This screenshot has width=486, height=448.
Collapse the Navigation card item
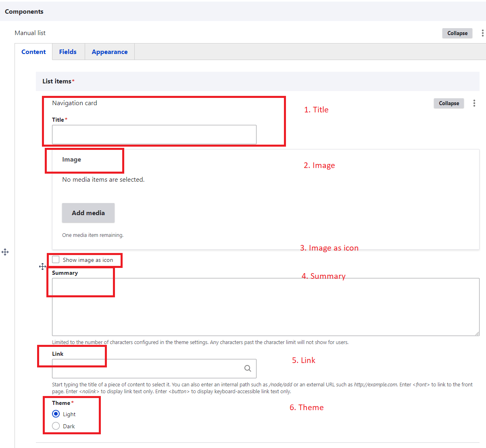pyautogui.click(x=448, y=103)
